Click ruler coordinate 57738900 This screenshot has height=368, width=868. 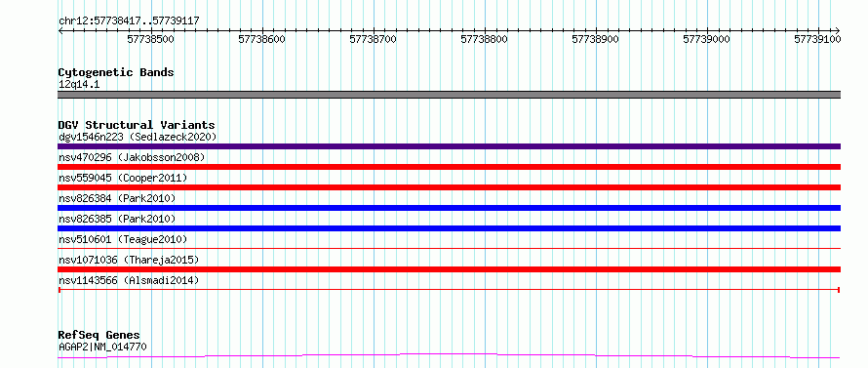596,39
